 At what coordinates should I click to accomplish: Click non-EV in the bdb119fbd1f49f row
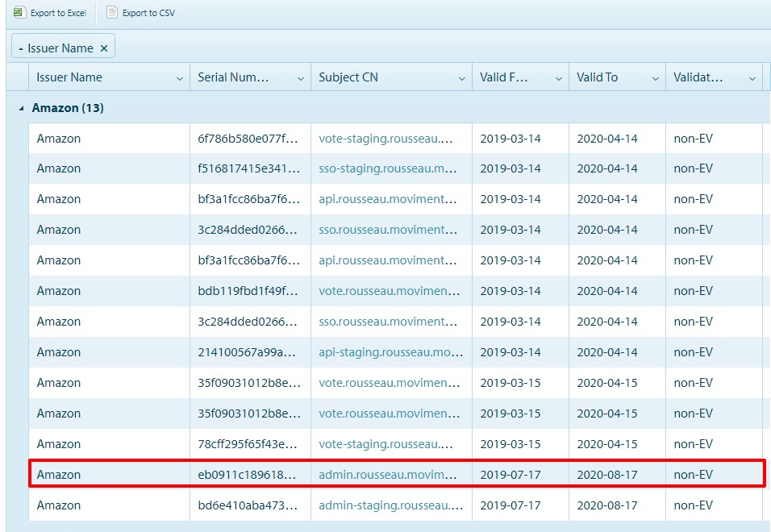(x=693, y=291)
